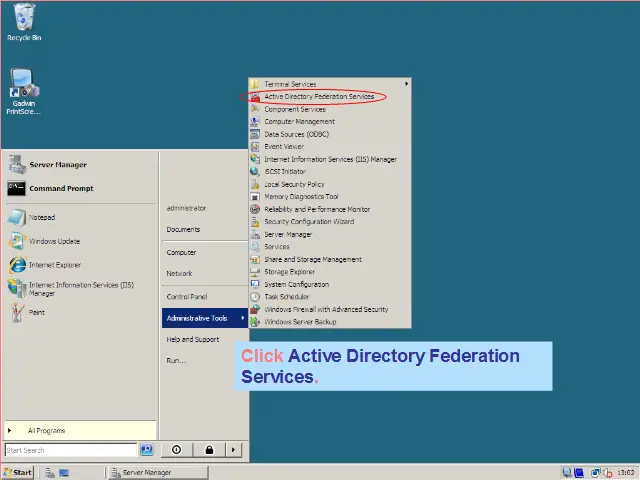Expand the Administrative Tools menu entry
This screenshot has width=640, height=480.
(204, 318)
